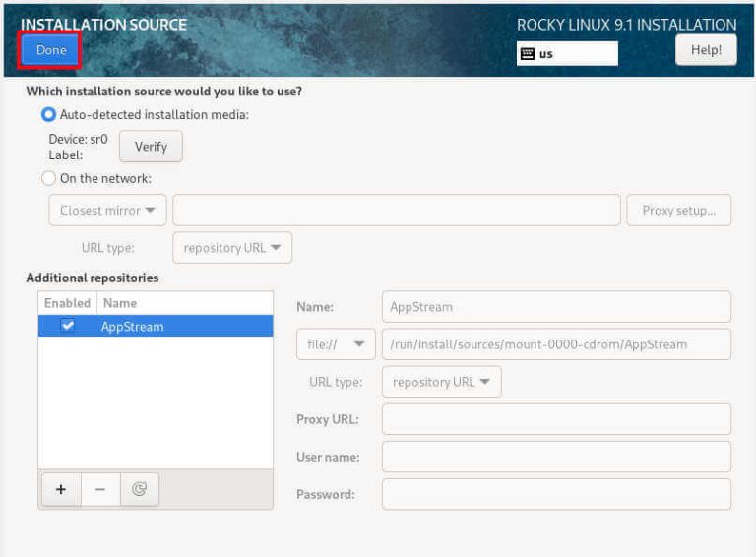
Task: Open the Help! dialog
Action: pyautogui.click(x=706, y=49)
